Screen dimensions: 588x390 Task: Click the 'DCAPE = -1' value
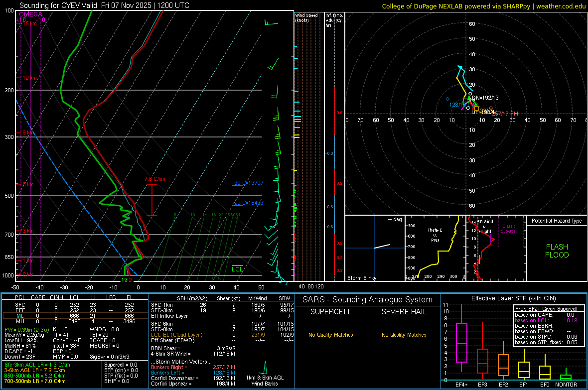[18, 351]
